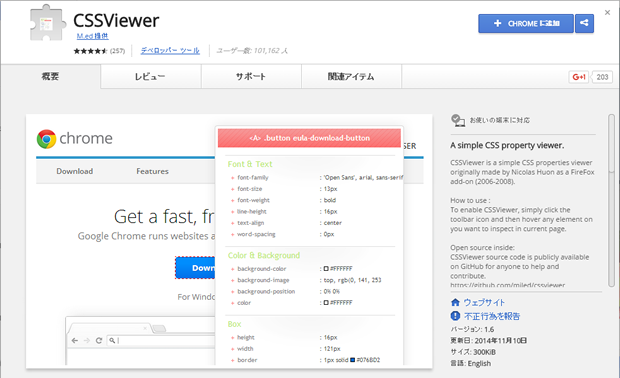620x378 pixels.
Task: Click the home icon beside ウェブサイト
Action: pos(455,302)
